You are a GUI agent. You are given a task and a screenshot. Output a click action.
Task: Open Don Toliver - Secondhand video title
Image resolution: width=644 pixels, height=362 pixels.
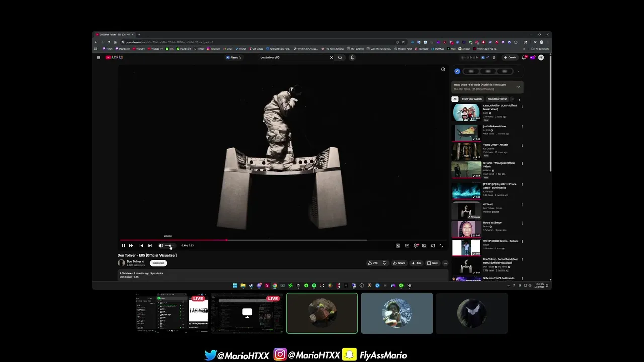click(x=500, y=261)
